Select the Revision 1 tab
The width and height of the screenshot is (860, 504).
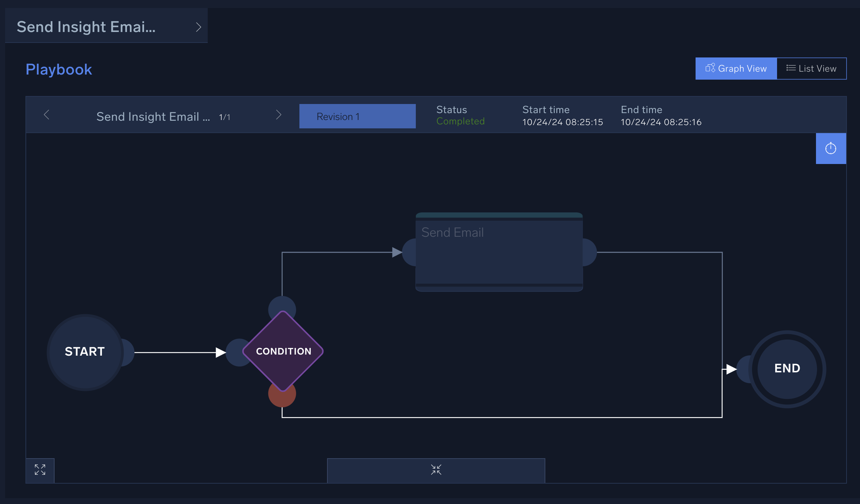pyautogui.click(x=357, y=116)
